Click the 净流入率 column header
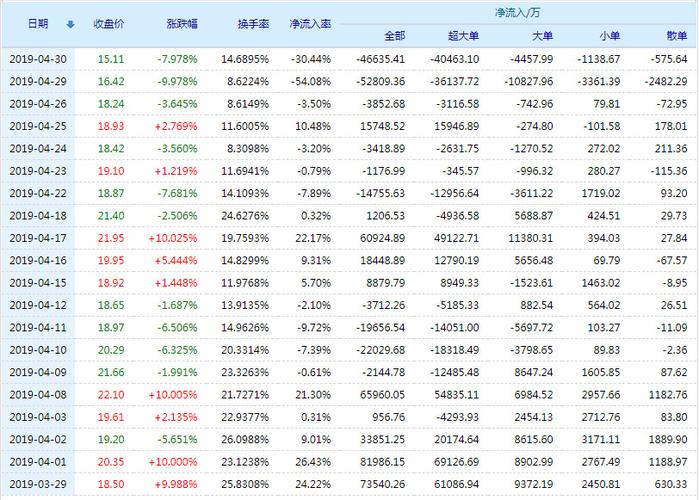Image resolution: width=699 pixels, height=500 pixels. coord(310,24)
